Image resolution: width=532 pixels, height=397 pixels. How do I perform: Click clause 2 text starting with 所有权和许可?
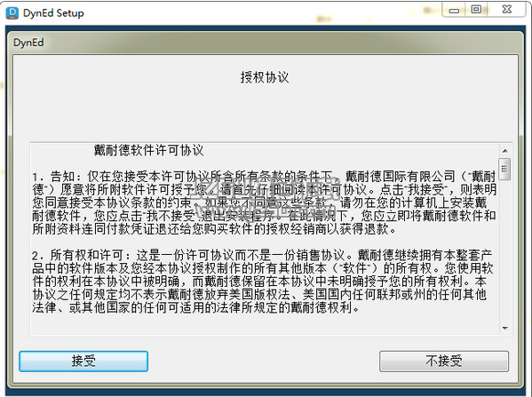click(262, 282)
